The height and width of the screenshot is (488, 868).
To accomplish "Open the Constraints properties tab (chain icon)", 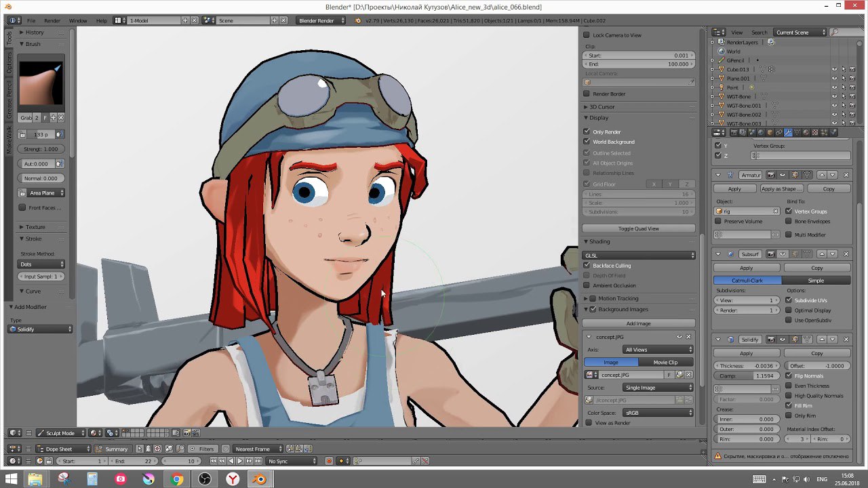I will tap(778, 132).
